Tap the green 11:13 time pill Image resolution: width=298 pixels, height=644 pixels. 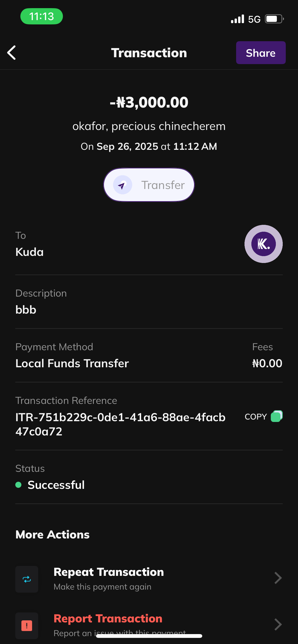click(42, 17)
